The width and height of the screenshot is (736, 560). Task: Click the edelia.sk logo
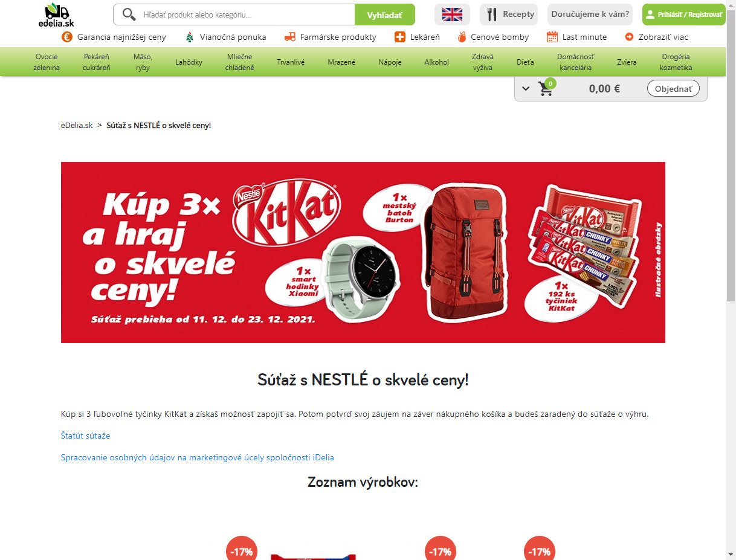pyautogui.click(x=57, y=14)
